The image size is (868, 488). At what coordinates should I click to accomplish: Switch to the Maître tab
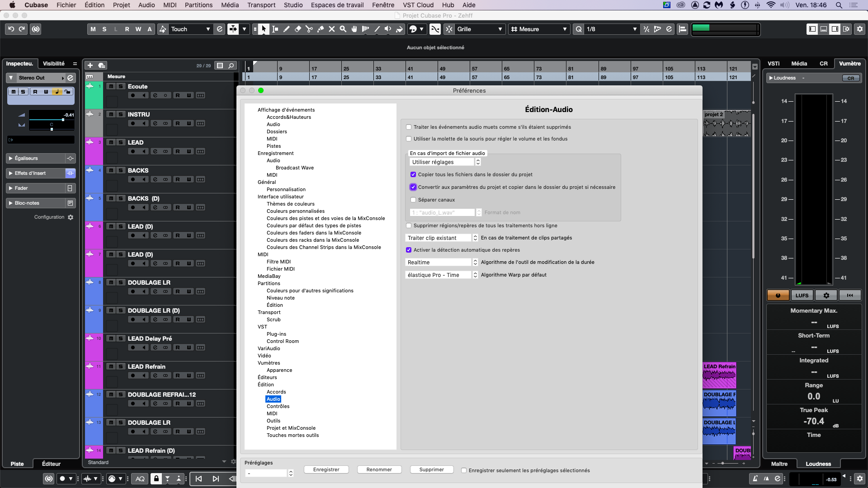pos(779,464)
